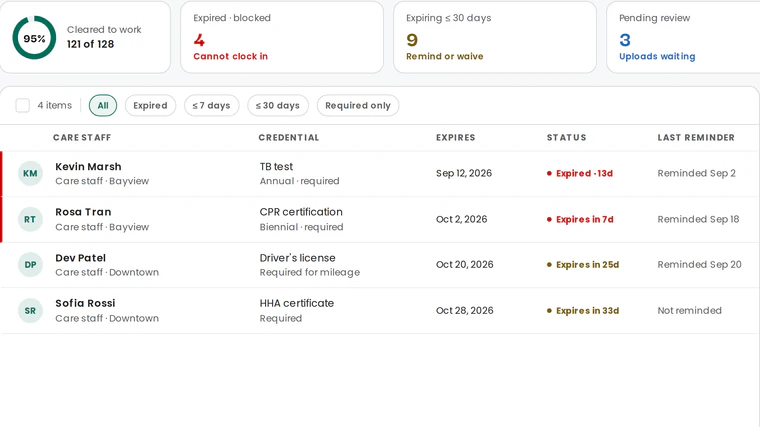Click Reminded Sep 20 entry
The image size is (760, 427).
(x=699, y=265)
